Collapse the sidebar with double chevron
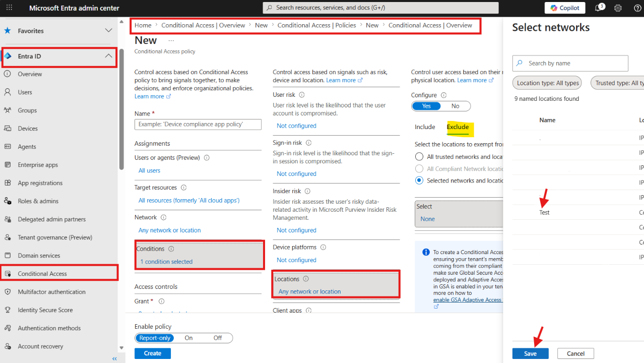This screenshot has width=644, height=363. coord(114,358)
